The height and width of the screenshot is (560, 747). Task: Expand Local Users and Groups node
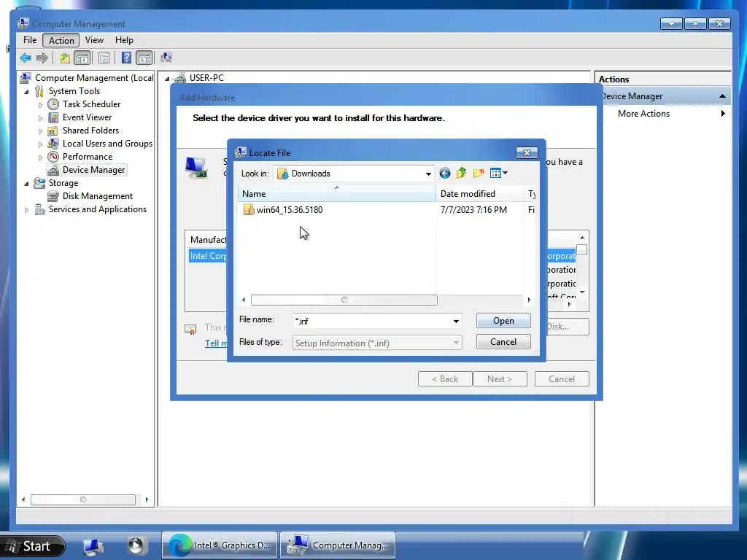41,144
